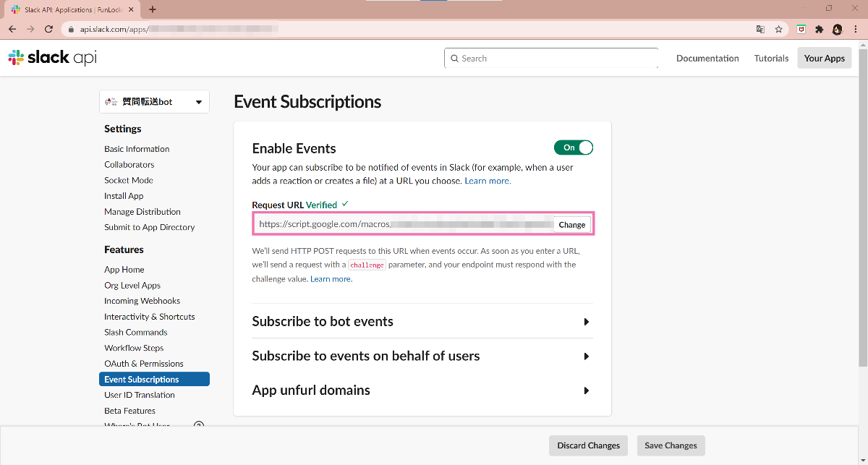Expand App unfurl domains section
This screenshot has width=868, height=465.
tap(422, 391)
